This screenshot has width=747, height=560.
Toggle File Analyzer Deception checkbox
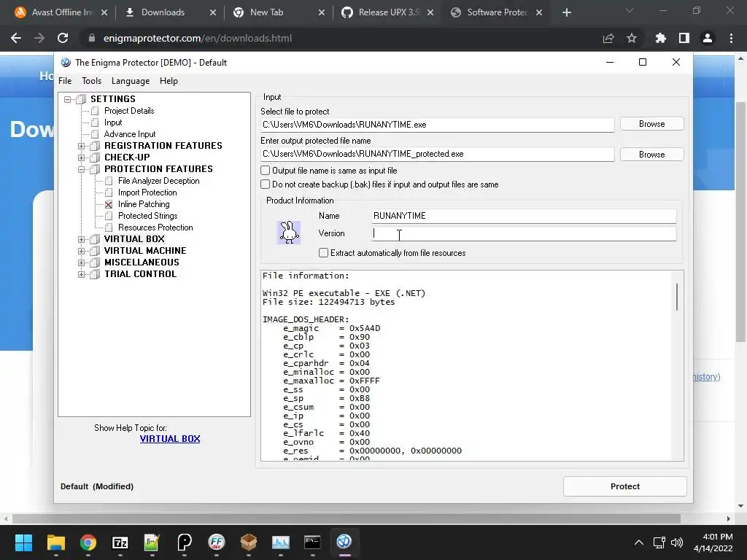109,181
